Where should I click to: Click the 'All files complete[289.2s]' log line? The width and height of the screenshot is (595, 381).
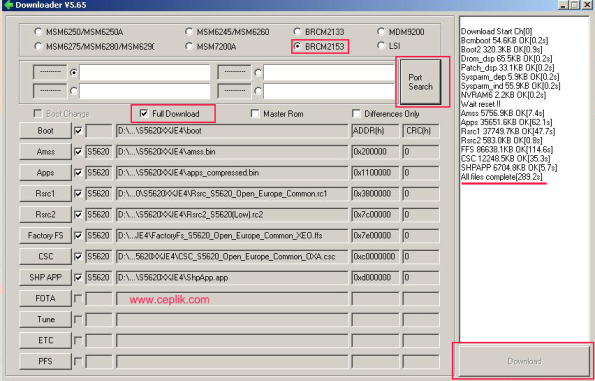pos(501,177)
